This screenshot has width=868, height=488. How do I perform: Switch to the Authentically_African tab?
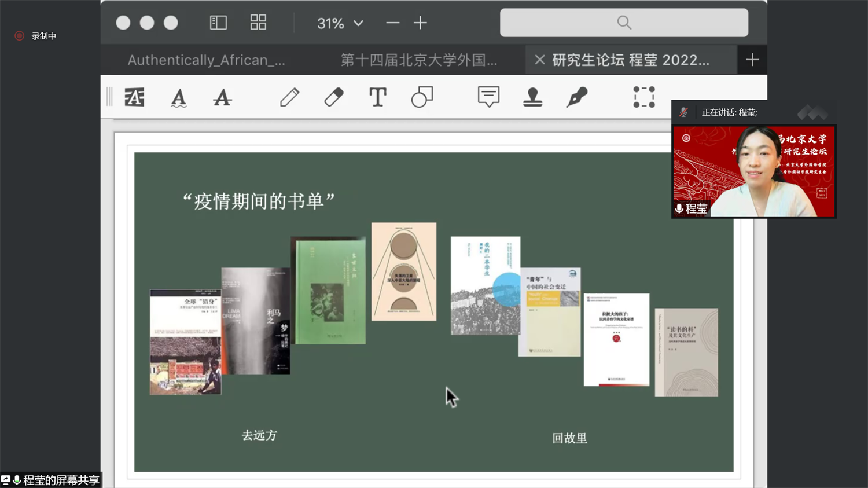(206, 60)
